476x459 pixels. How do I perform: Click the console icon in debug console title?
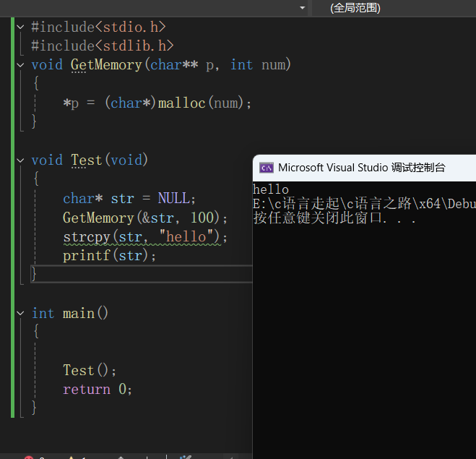point(267,168)
